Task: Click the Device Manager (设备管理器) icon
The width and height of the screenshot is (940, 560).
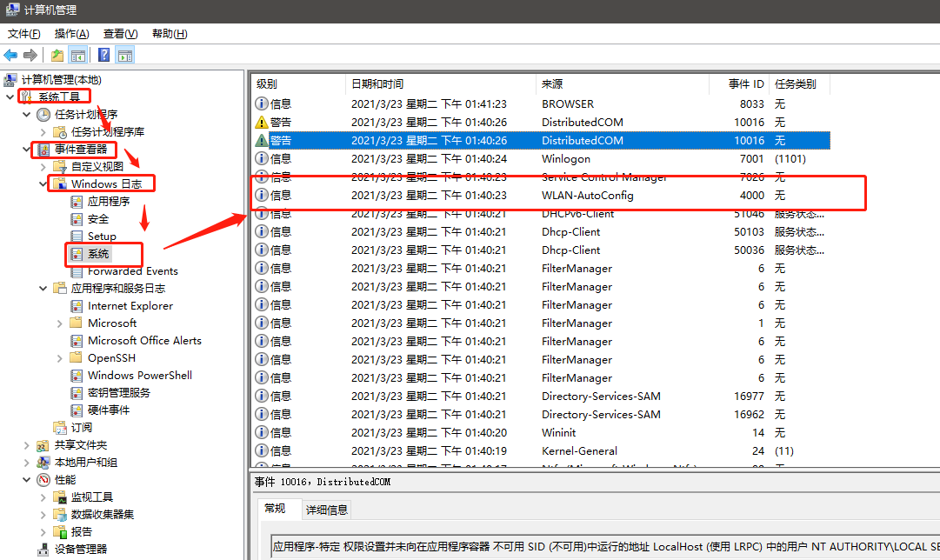Action: click(43, 549)
